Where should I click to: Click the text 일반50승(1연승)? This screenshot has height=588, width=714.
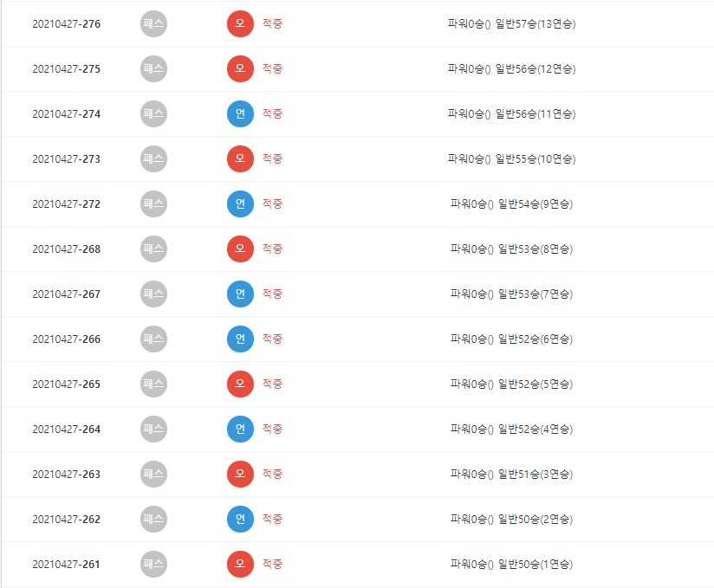(x=535, y=565)
